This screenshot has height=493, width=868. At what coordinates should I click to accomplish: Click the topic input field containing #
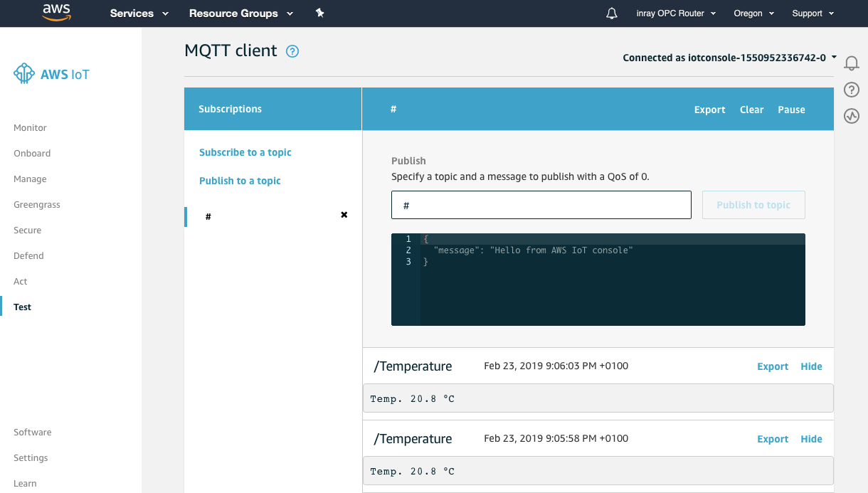click(541, 205)
